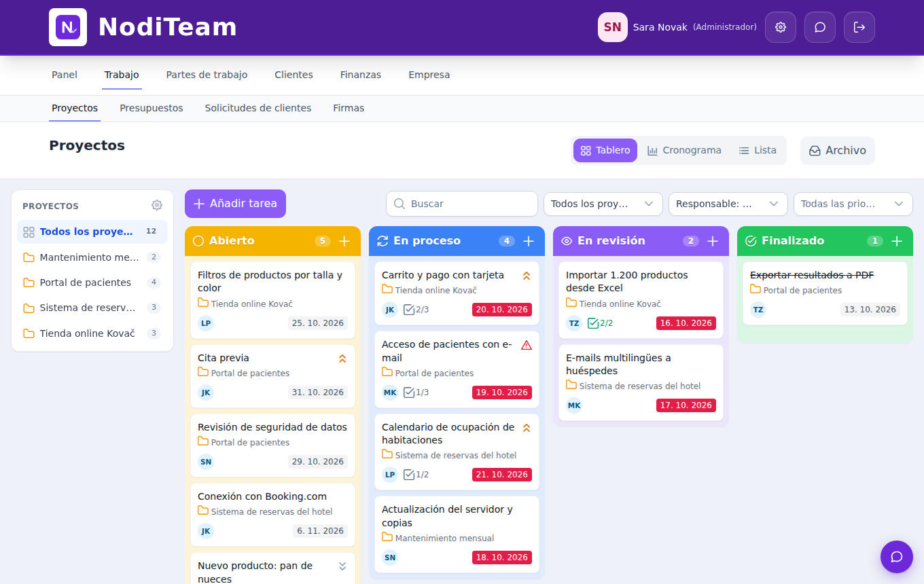Click 2/2 checklist on Importar 1.200 productos card

click(x=601, y=323)
